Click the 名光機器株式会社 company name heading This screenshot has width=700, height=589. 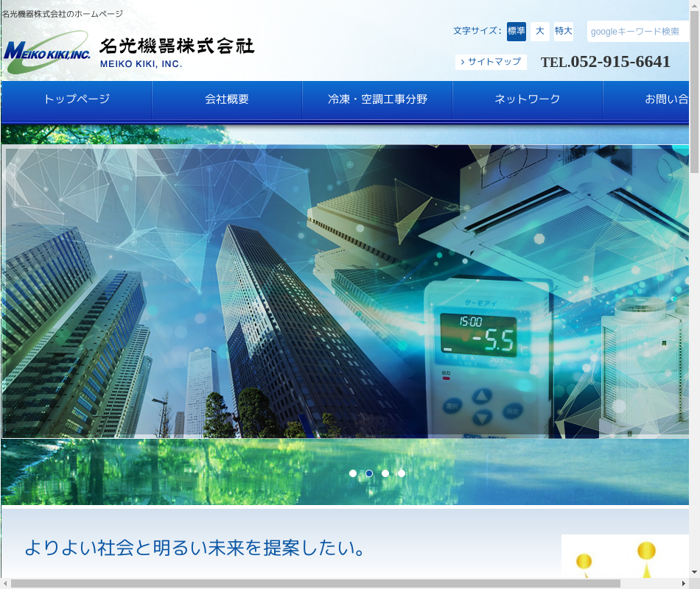tap(177, 46)
